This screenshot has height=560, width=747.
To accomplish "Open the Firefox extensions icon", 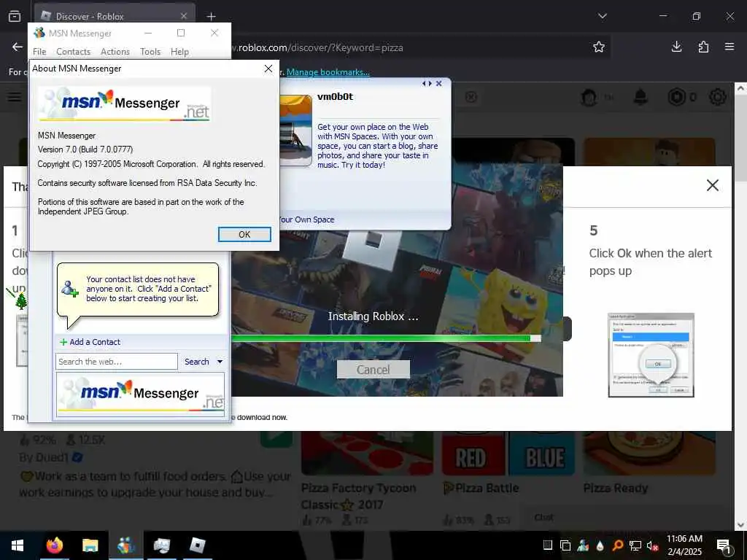I will (x=703, y=47).
